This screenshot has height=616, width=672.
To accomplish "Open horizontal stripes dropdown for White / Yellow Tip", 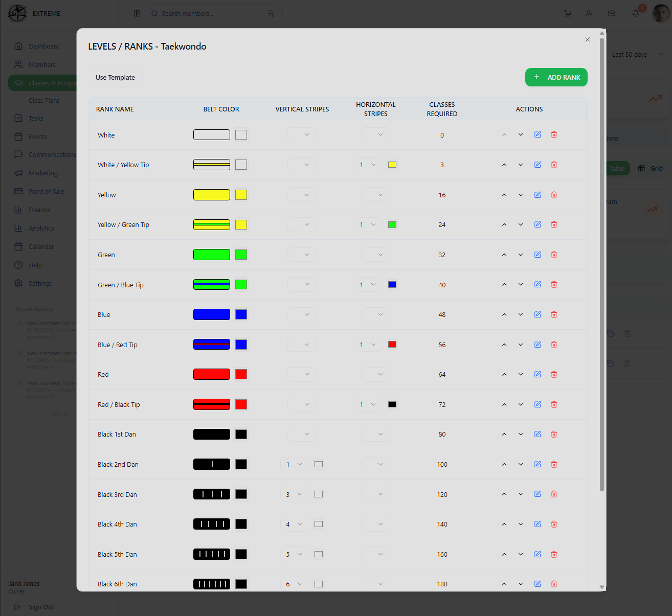I will coord(368,165).
